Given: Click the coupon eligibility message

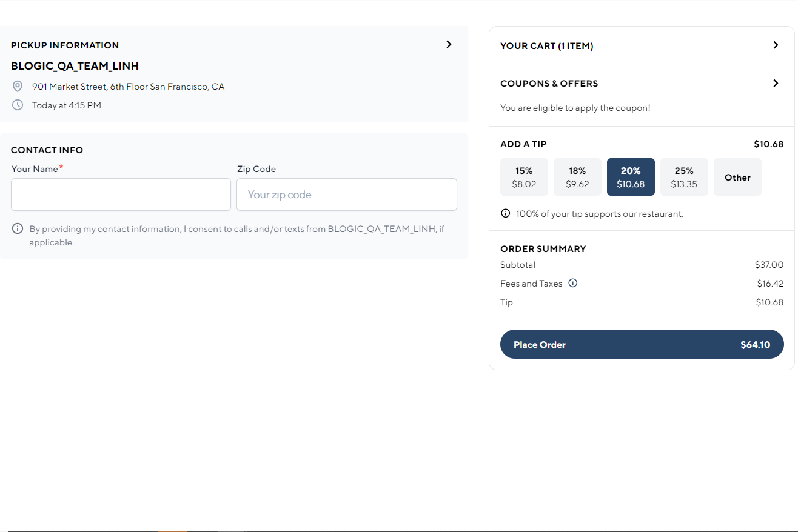Looking at the screenshot, I should [x=575, y=107].
